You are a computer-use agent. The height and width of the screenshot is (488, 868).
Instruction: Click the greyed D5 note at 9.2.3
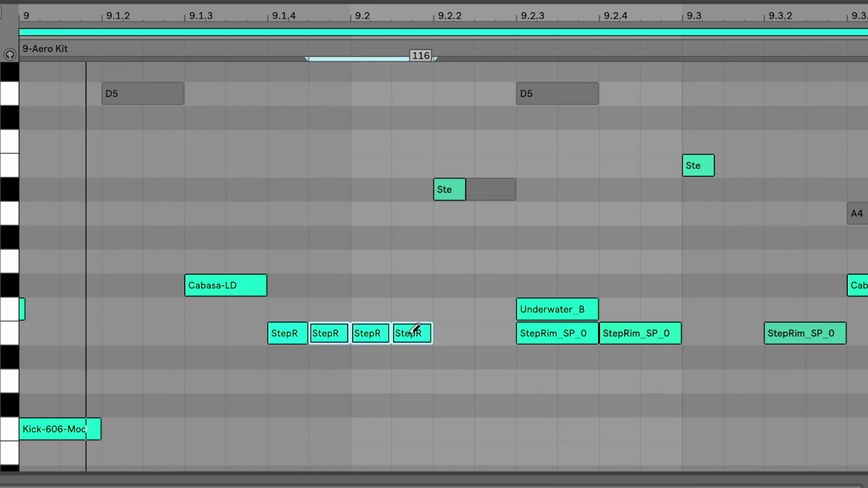557,93
